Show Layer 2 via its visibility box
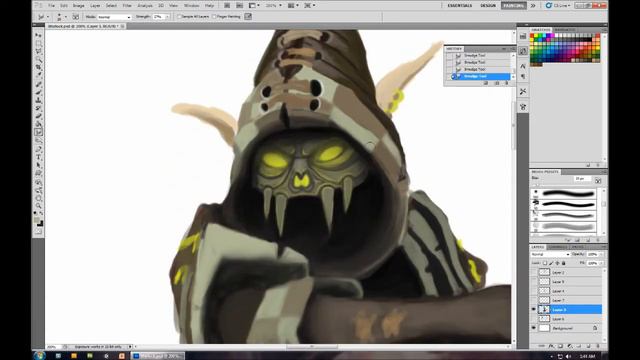This screenshot has height=360, width=640. [x=533, y=272]
